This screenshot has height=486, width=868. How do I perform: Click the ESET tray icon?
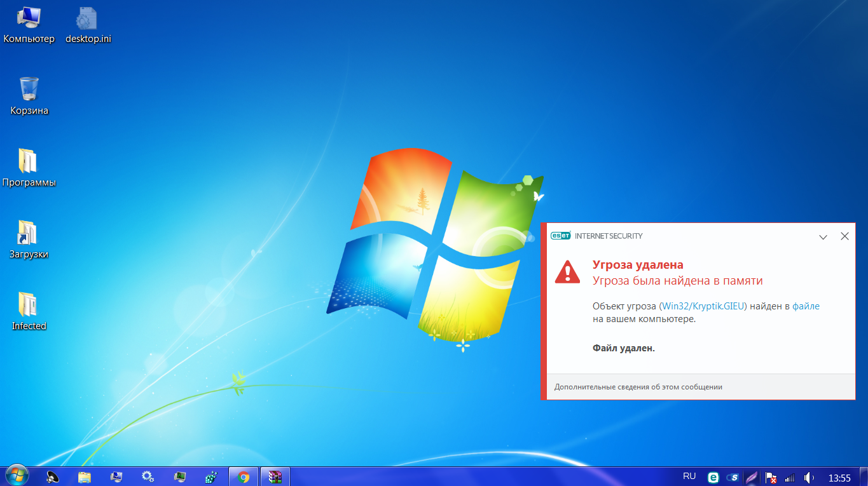click(713, 478)
